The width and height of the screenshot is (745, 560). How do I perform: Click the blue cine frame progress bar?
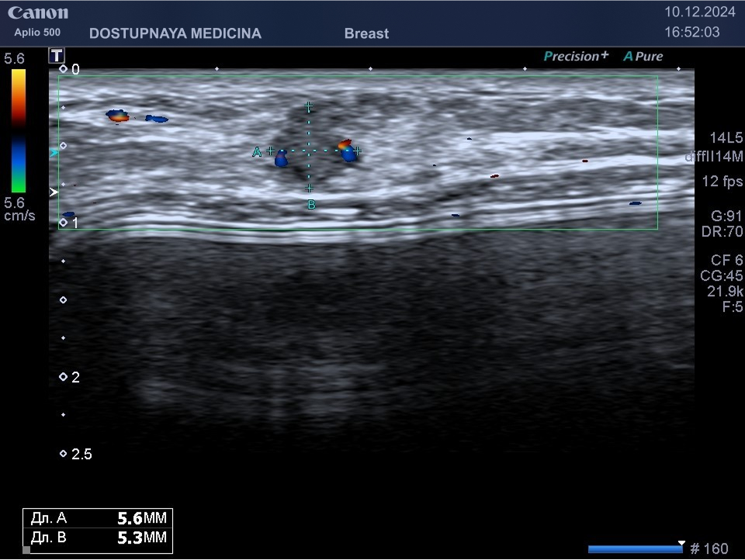tap(635, 549)
